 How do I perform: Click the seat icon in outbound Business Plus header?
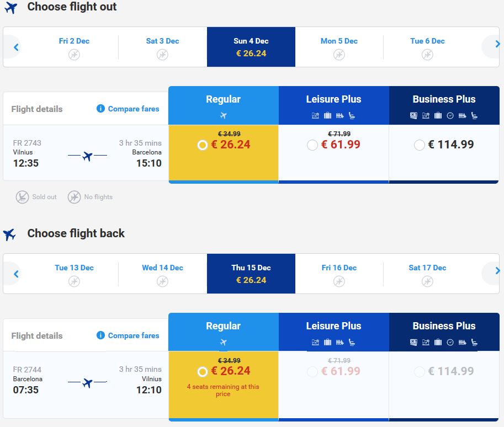coord(474,116)
